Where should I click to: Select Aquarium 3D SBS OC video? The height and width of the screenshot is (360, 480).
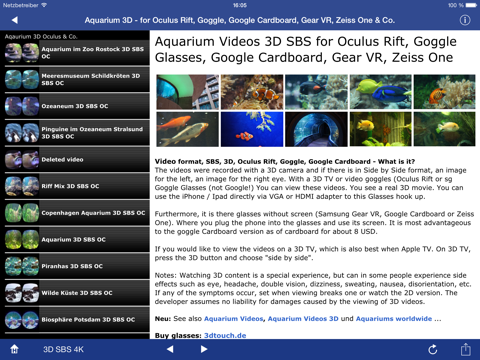click(x=77, y=239)
